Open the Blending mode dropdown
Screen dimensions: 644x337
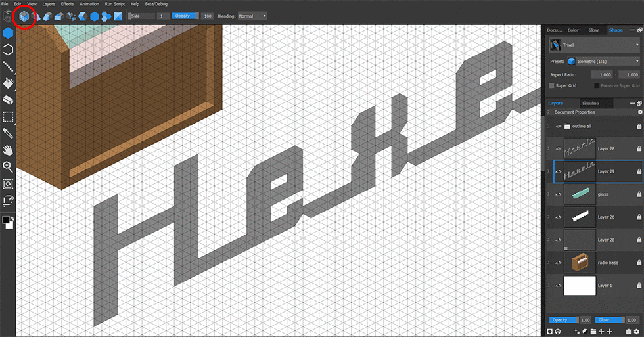coord(252,16)
